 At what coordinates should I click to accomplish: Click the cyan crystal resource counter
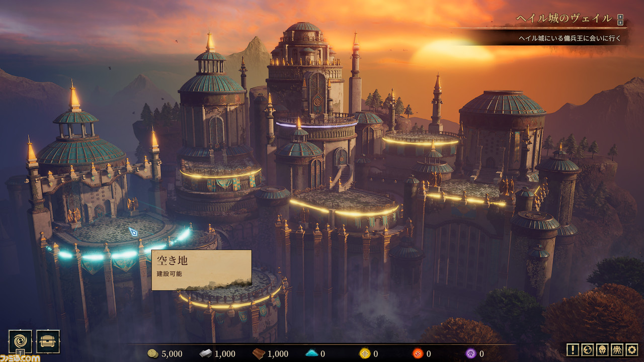315,354
